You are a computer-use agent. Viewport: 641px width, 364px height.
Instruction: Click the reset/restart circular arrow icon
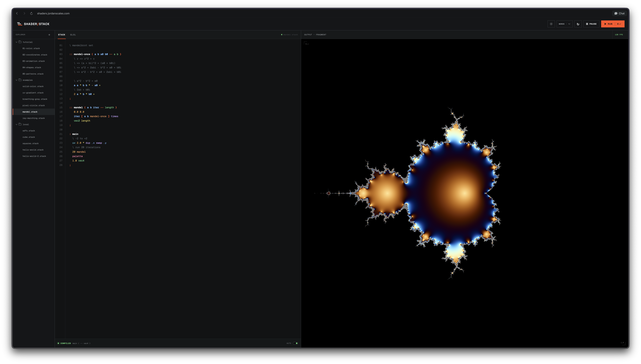(578, 24)
